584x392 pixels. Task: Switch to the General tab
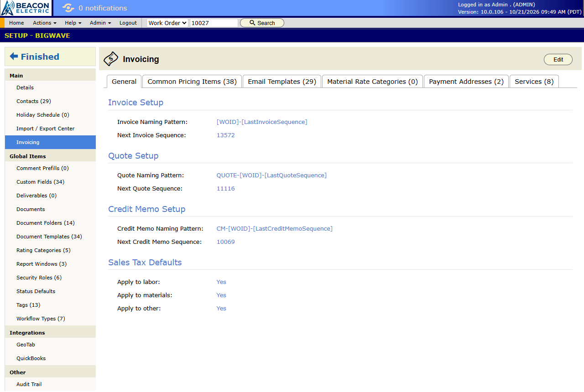124,82
